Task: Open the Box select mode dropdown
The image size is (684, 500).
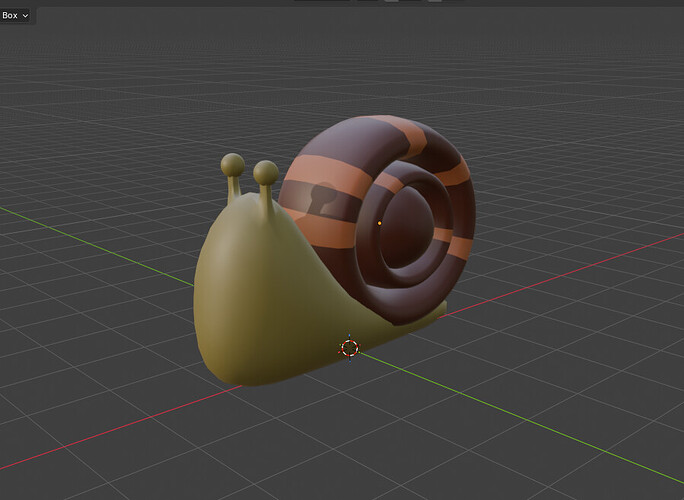Action: (16, 16)
